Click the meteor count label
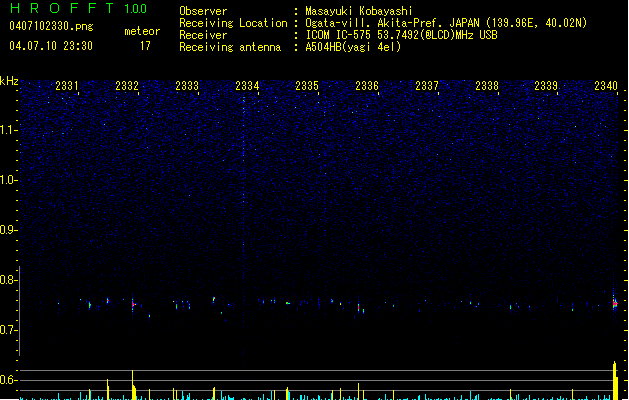The width and height of the screenshot is (629, 400). pyautogui.click(x=142, y=31)
